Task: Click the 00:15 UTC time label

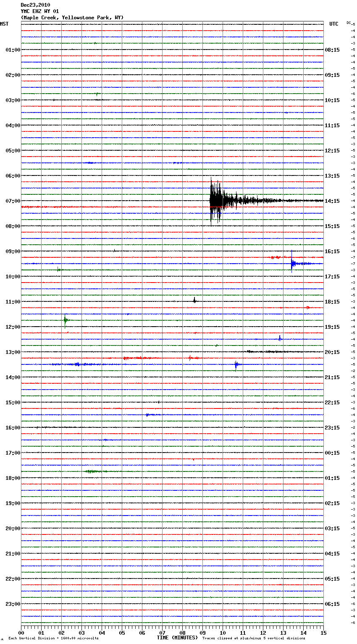Action: tap(332, 453)
